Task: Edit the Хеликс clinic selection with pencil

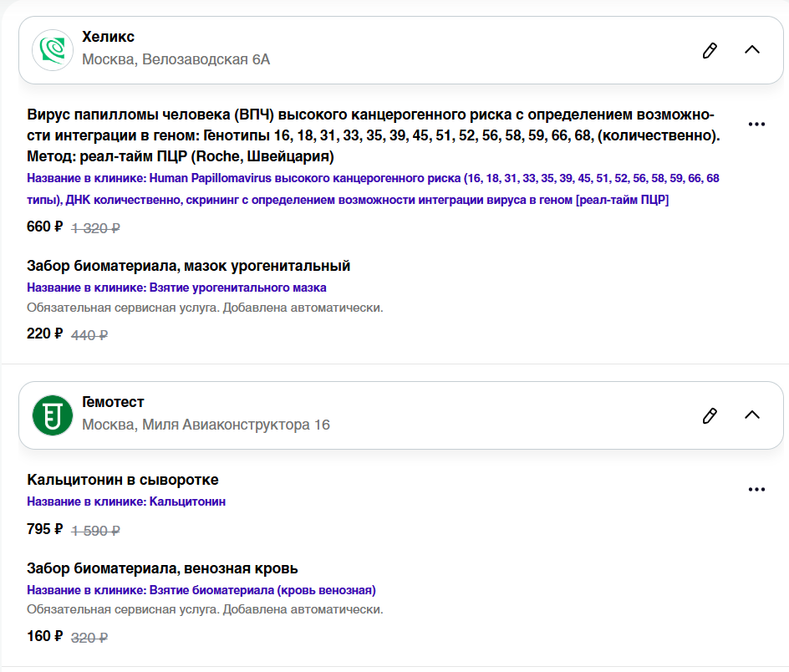Action: pyautogui.click(x=710, y=50)
